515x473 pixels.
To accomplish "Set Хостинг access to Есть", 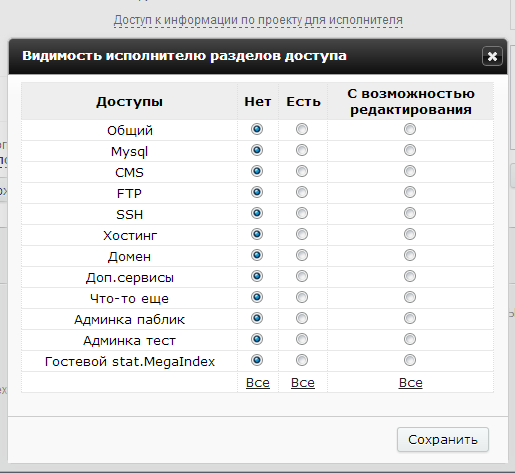I will [302, 234].
